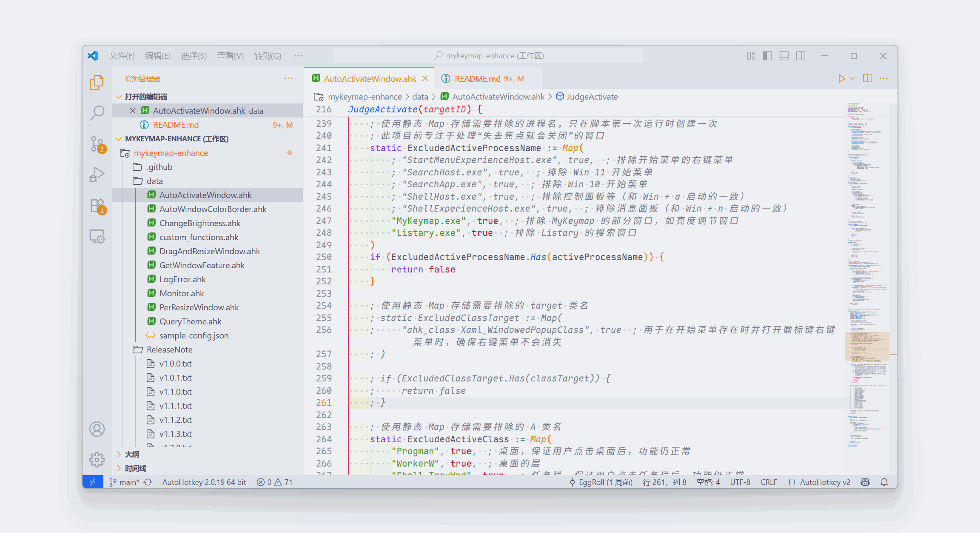Click the Run Script play button
Viewport: 980px width, 533px height.
pos(841,79)
